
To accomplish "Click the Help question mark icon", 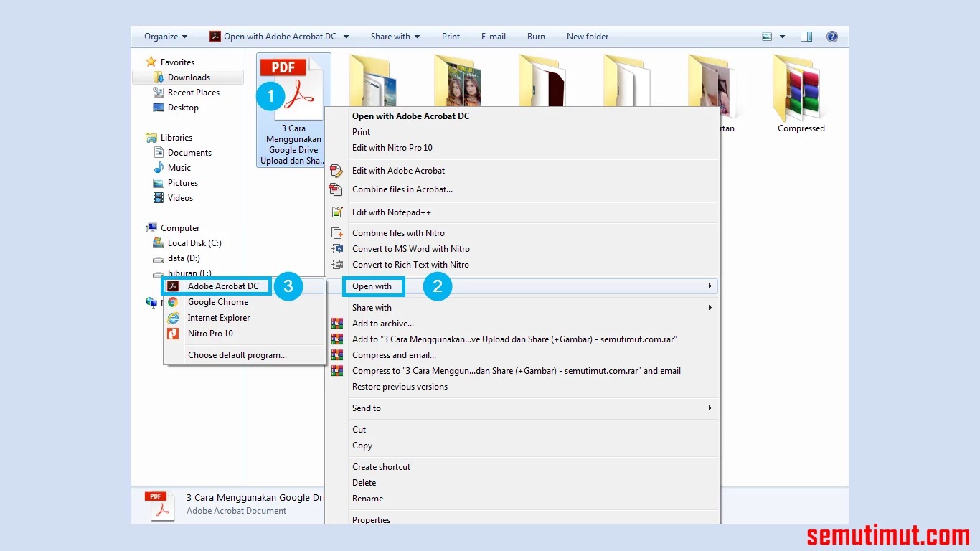I will point(832,37).
